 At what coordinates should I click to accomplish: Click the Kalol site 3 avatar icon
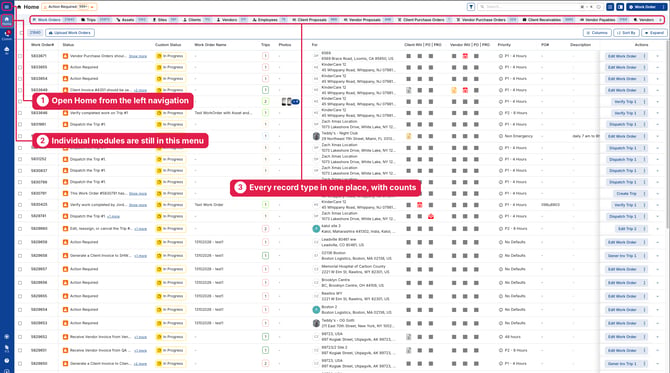(x=316, y=229)
